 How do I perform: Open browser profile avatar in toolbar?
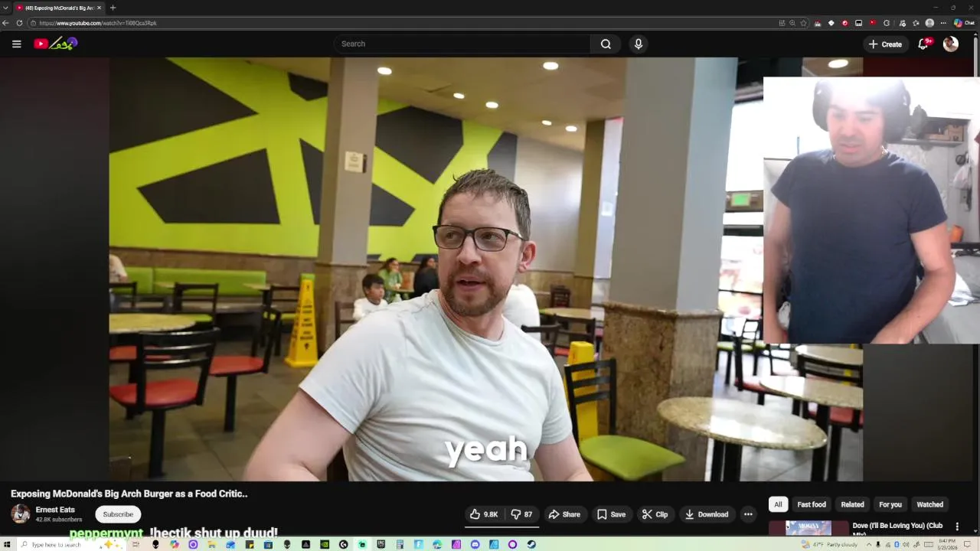coord(929,23)
